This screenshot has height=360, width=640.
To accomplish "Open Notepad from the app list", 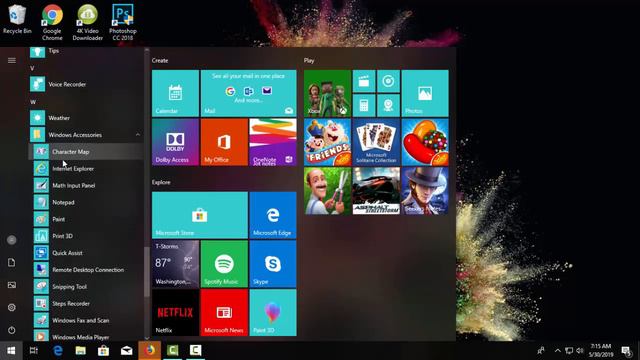I will pyautogui.click(x=86, y=202).
